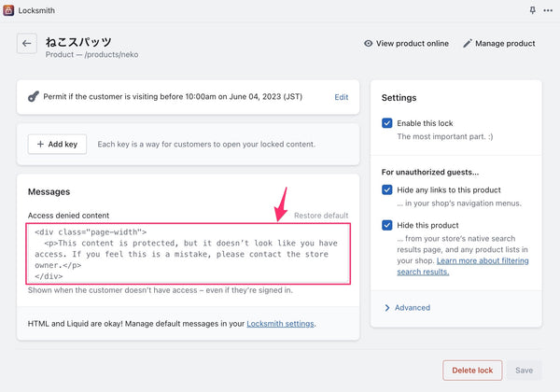The height and width of the screenshot is (392, 560).
Task: Click Add key button
Action: (57, 145)
